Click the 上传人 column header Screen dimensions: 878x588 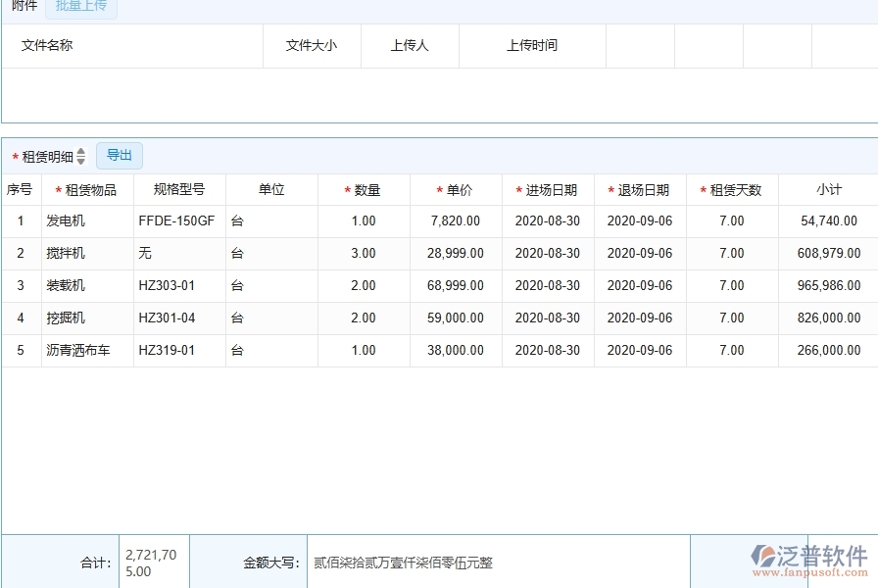click(410, 45)
